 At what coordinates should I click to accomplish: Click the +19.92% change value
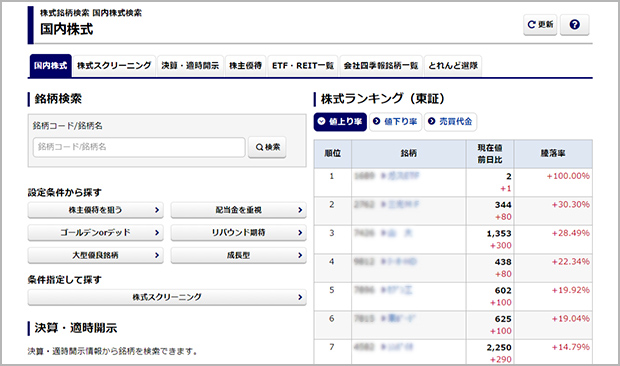[571, 290]
